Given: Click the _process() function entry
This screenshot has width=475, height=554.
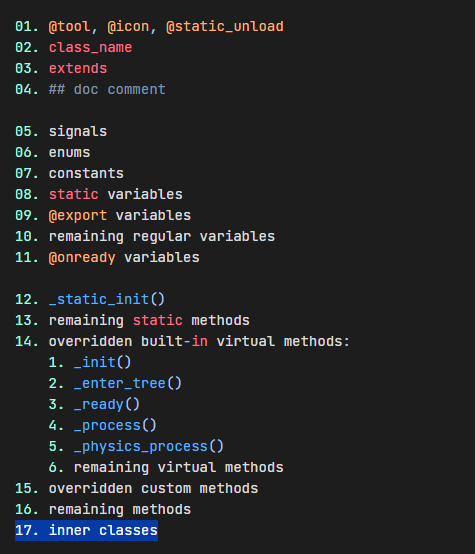Looking at the screenshot, I should point(115,425).
